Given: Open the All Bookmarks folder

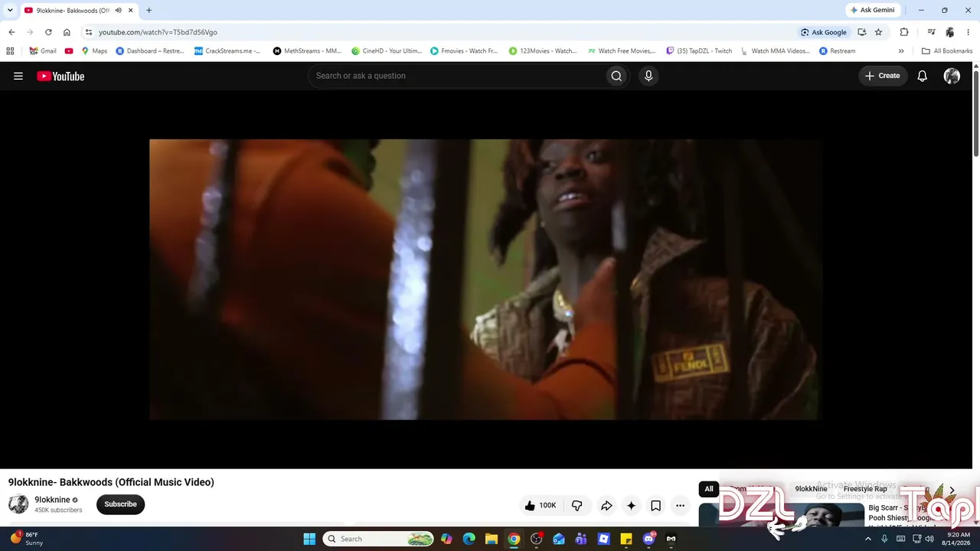Looking at the screenshot, I should click(x=947, y=51).
